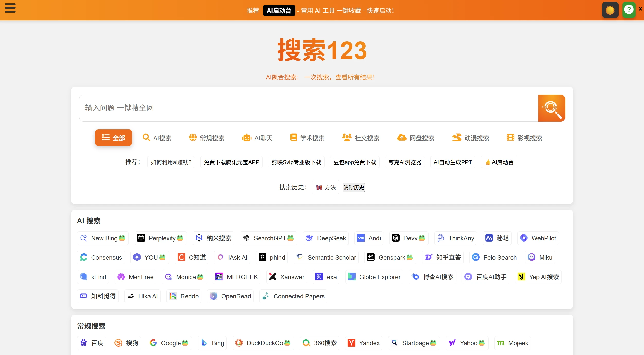The width and height of the screenshot is (644, 355).
Task: Focus the 输入问题 一键搜全网 search field
Action: point(308,108)
